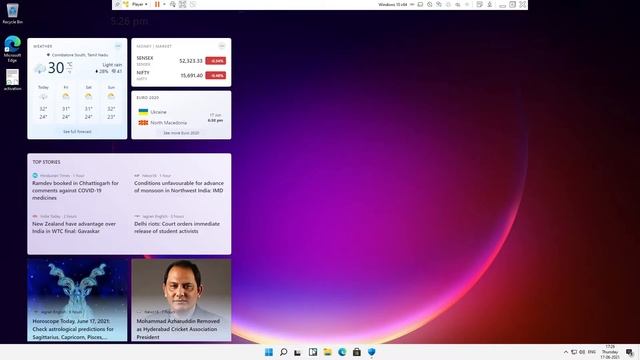This screenshot has height=360, width=640.
Task: Open the Windows Start menu
Action: coord(269,352)
